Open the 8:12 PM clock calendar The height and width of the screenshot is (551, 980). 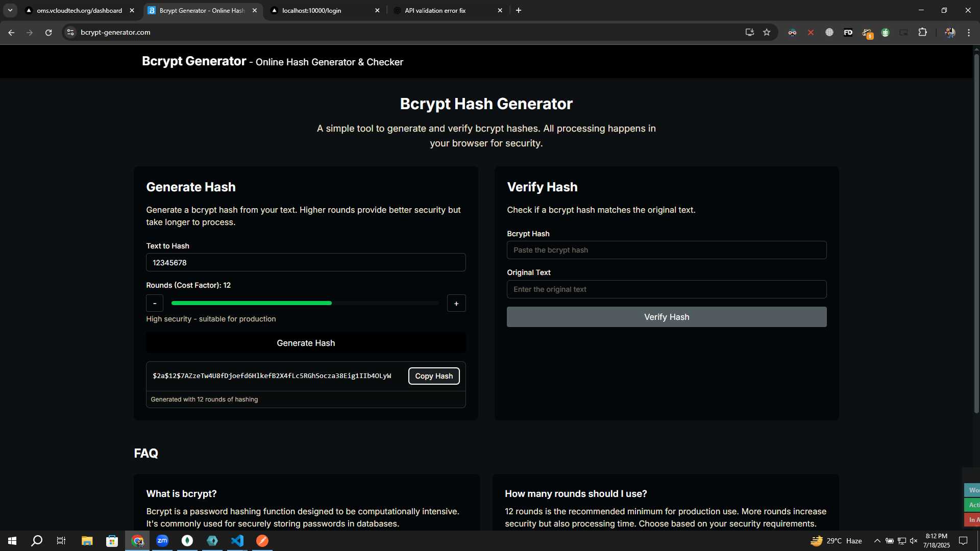pos(937,541)
